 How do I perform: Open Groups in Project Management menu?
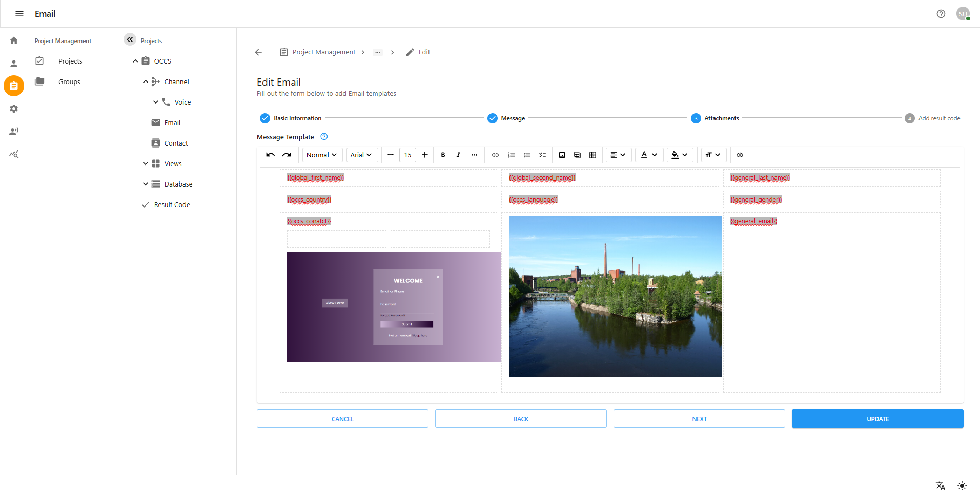[69, 81]
